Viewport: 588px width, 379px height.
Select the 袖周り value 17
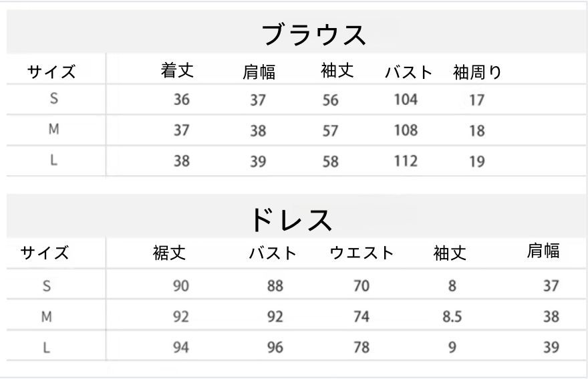coord(476,100)
